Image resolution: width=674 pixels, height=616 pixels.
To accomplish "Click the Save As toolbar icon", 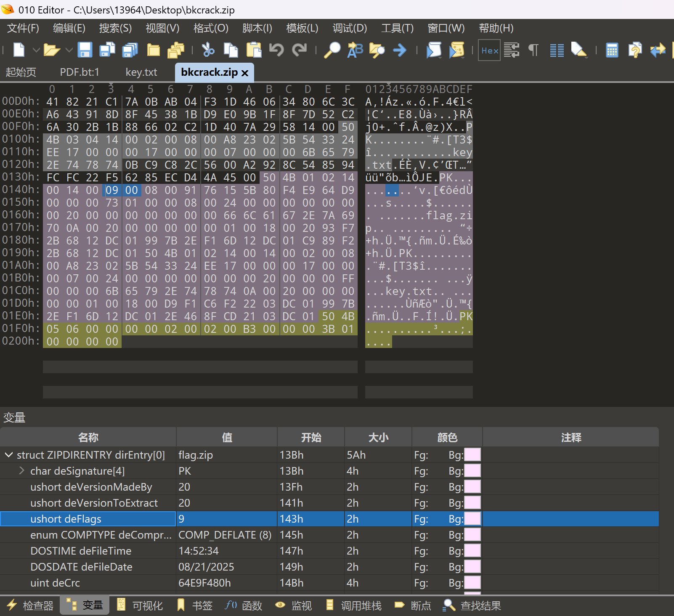I will pos(107,50).
